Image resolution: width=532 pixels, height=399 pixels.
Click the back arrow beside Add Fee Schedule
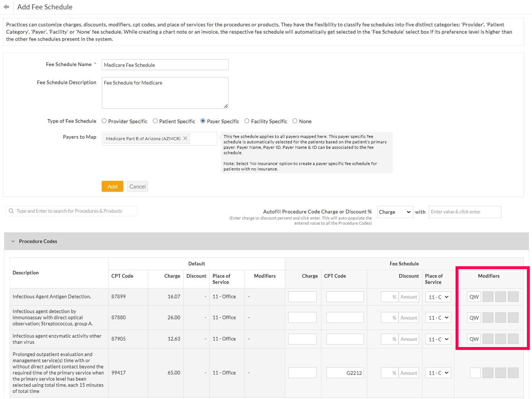point(6,7)
